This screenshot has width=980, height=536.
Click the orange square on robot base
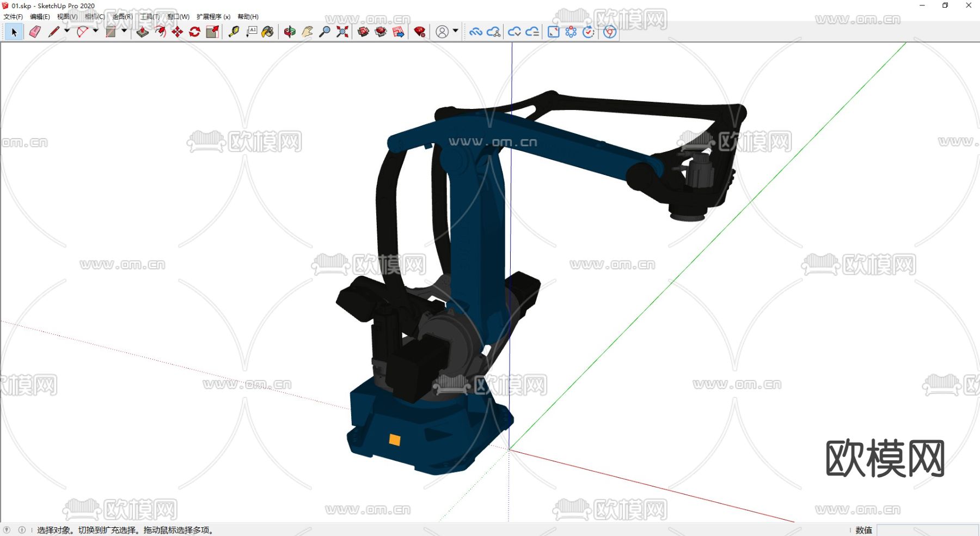click(395, 440)
